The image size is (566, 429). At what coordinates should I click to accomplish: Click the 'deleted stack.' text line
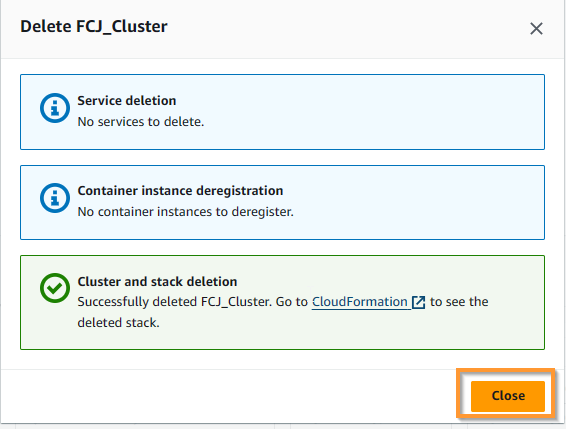click(118, 322)
